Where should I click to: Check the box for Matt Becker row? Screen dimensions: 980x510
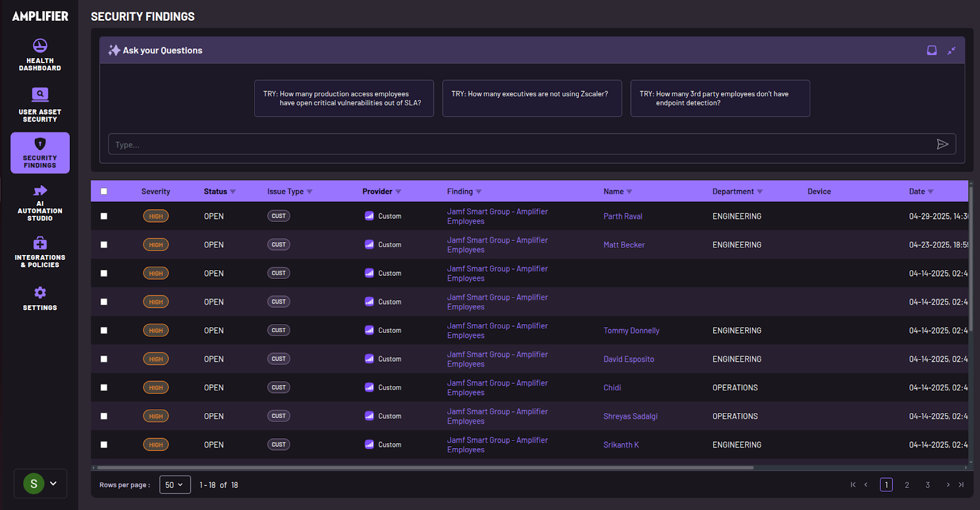104,245
